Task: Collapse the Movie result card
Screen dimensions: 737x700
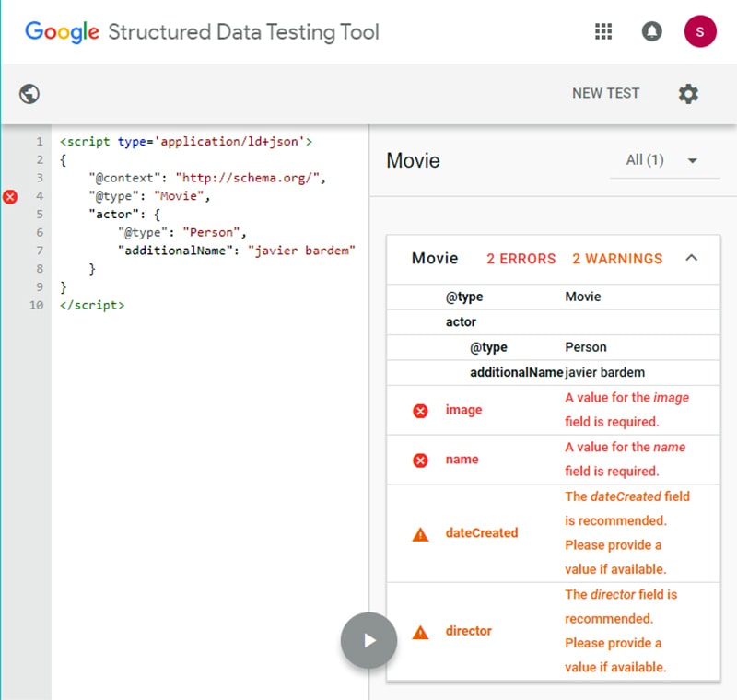Action: click(692, 258)
